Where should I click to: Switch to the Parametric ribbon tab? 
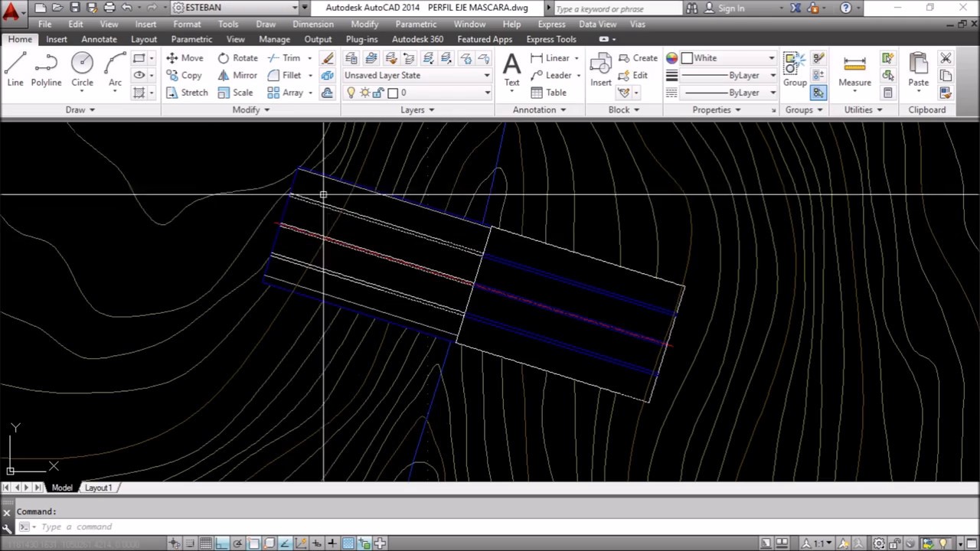pos(191,39)
